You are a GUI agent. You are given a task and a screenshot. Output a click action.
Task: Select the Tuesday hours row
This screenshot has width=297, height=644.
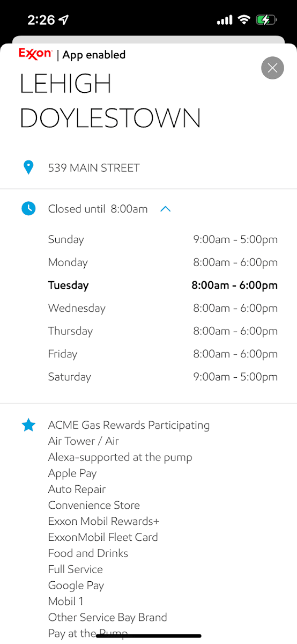coord(163,285)
